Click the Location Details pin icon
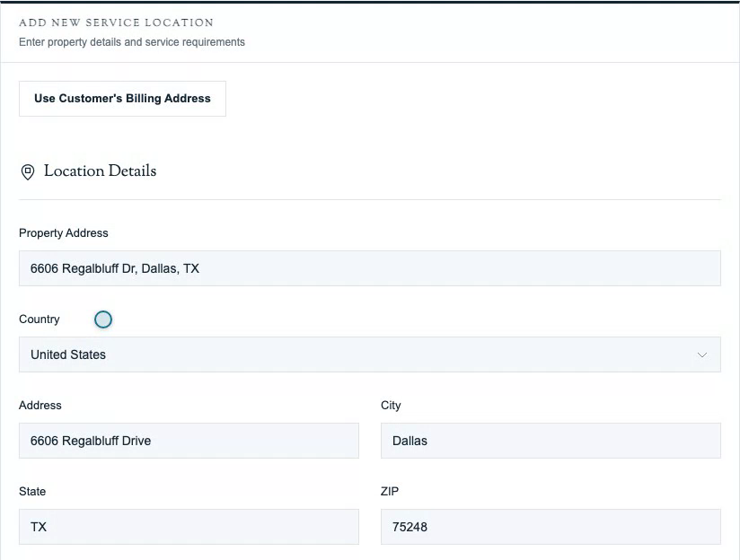The width and height of the screenshot is (740, 560). 28,171
